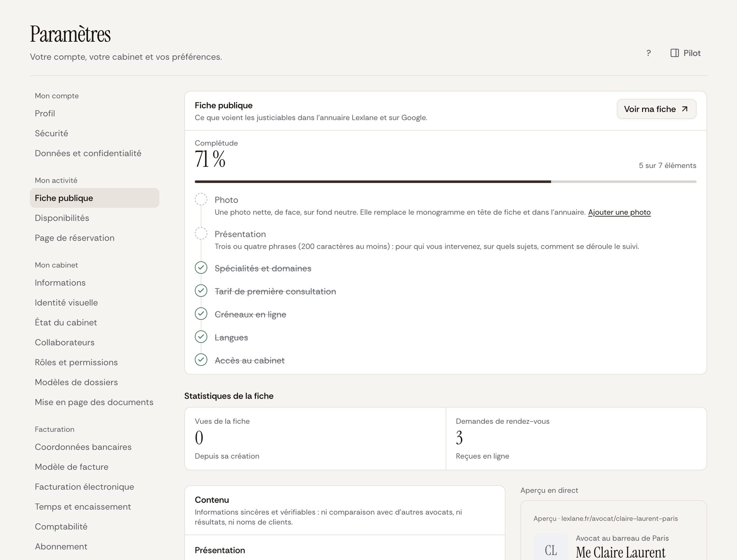Viewport: 737px width, 560px height.
Task: Open the Pilot side panel icon
Action: click(x=674, y=53)
